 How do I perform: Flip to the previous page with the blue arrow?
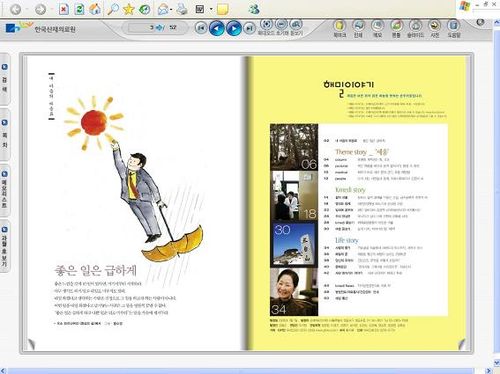217,28
